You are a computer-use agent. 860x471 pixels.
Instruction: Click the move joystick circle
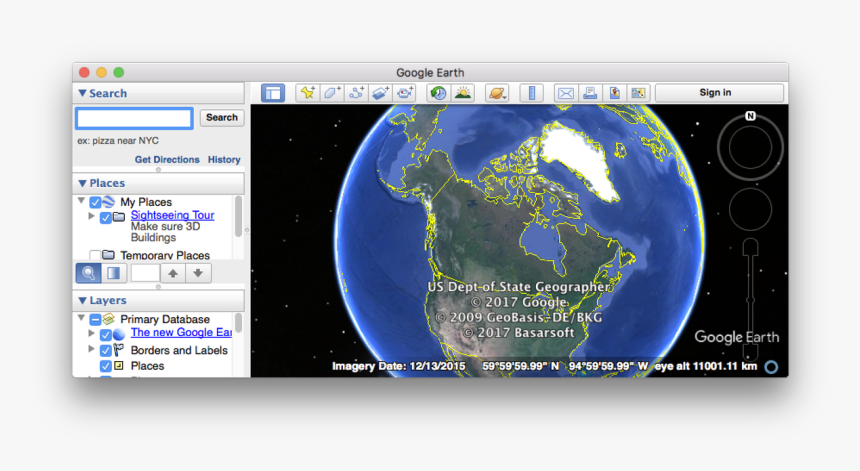(x=750, y=209)
